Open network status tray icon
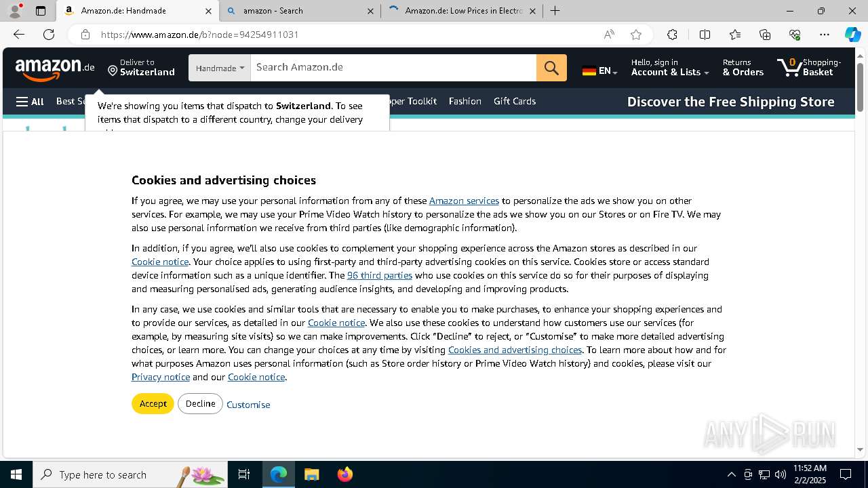 pos(764,474)
